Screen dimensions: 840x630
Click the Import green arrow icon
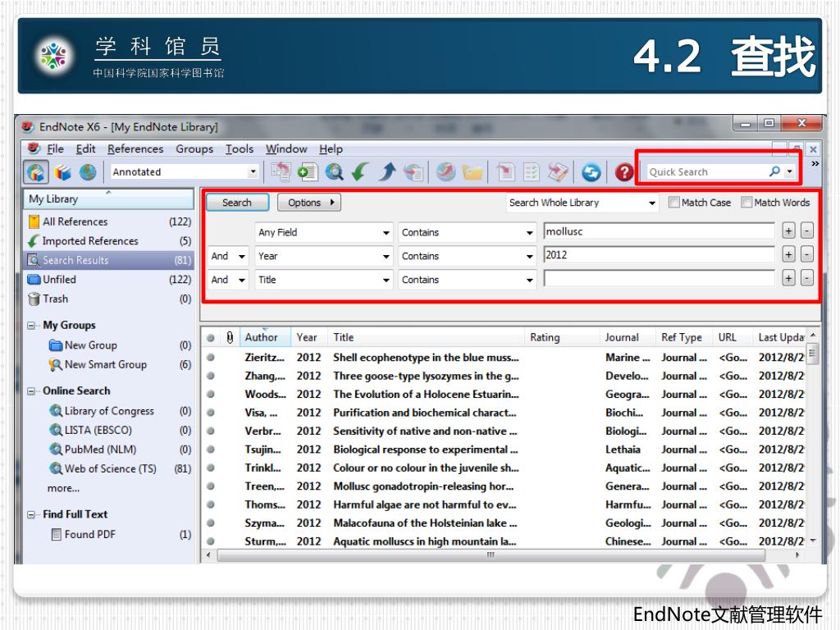[x=360, y=172]
